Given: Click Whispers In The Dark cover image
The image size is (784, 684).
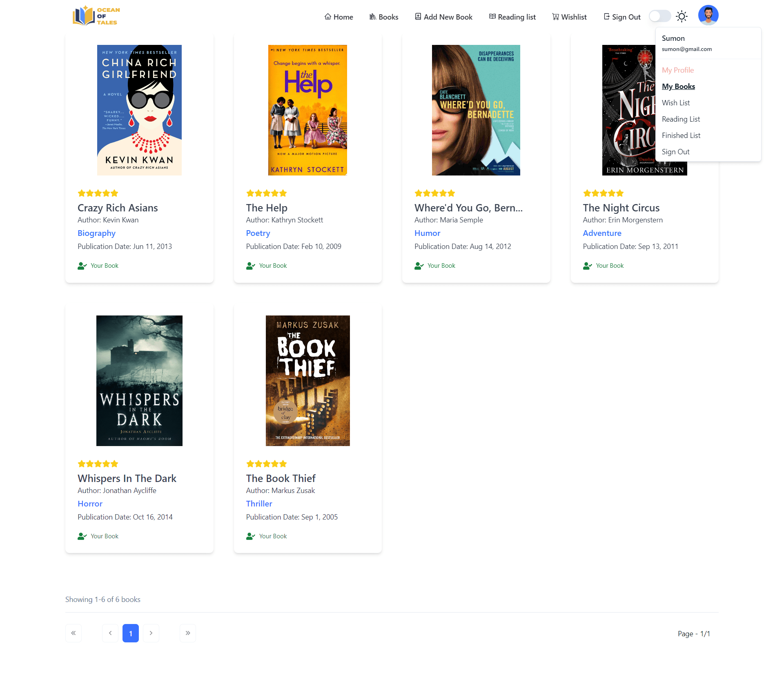Looking at the screenshot, I should click(139, 380).
